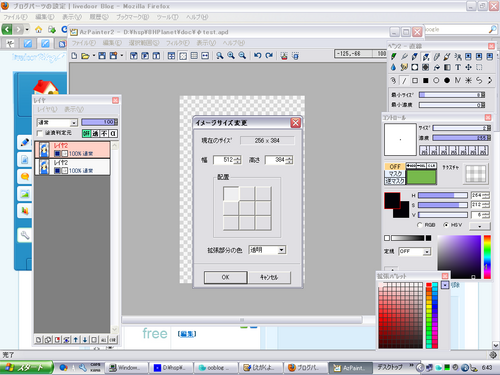Select the Text tool (T) in tool panel

[458, 67]
